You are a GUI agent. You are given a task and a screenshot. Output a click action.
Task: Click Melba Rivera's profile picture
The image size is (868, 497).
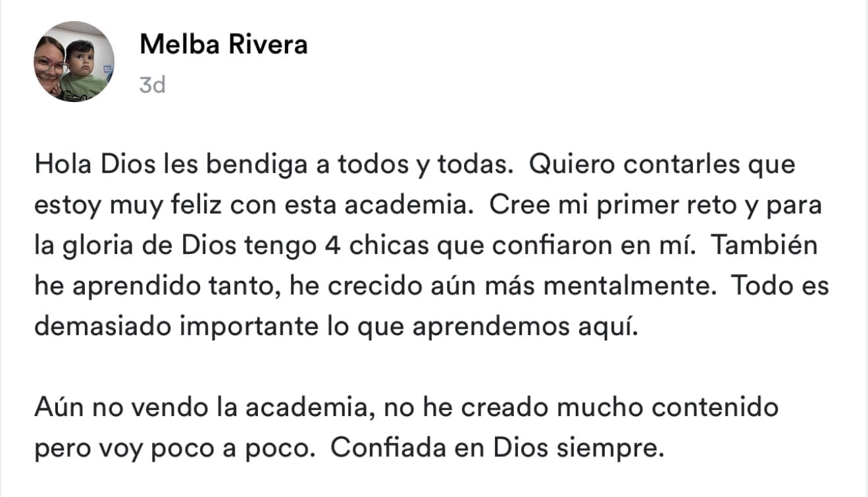pyautogui.click(x=74, y=62)
